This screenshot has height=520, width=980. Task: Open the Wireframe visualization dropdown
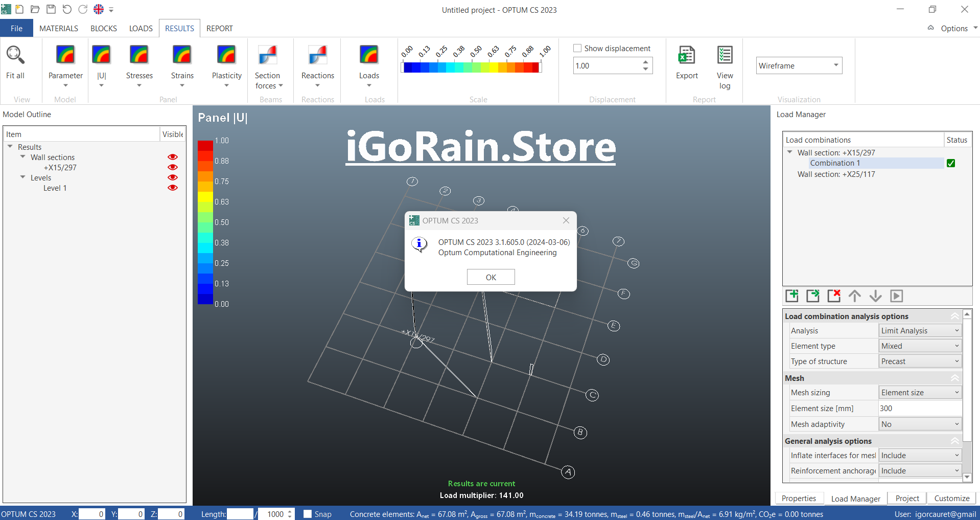799,65
